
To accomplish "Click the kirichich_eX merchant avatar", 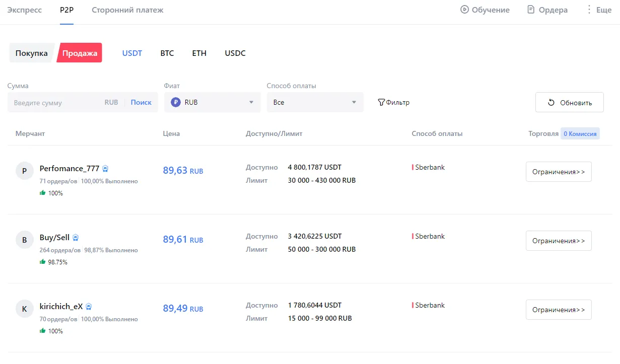I will point(24,309).
